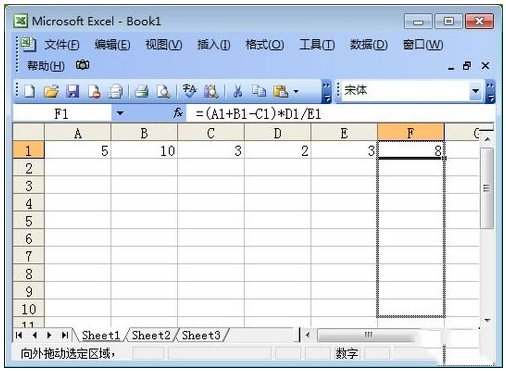Paste using the clipboard icon
Viewport: 506px width, 371px height.
pos(280,91)
